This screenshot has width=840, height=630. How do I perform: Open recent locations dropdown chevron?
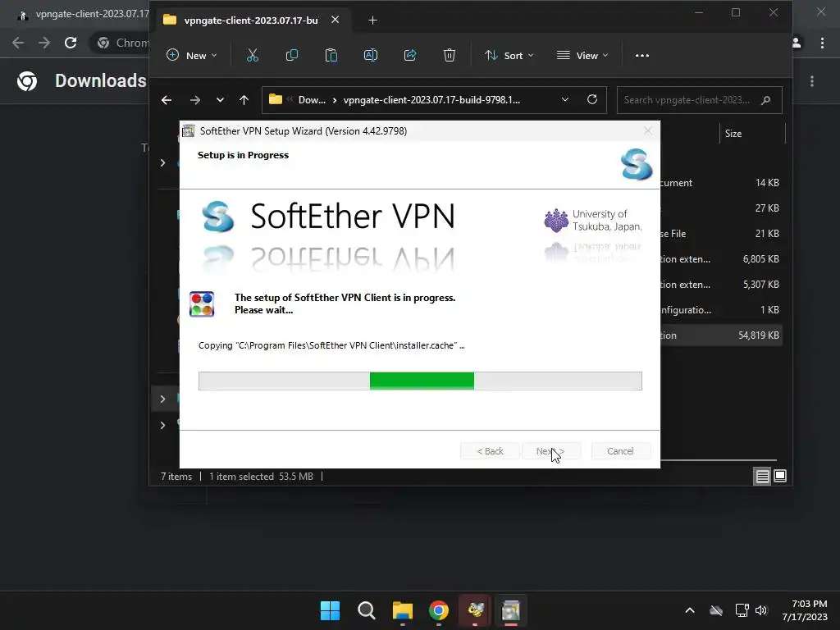pos(220,100)
